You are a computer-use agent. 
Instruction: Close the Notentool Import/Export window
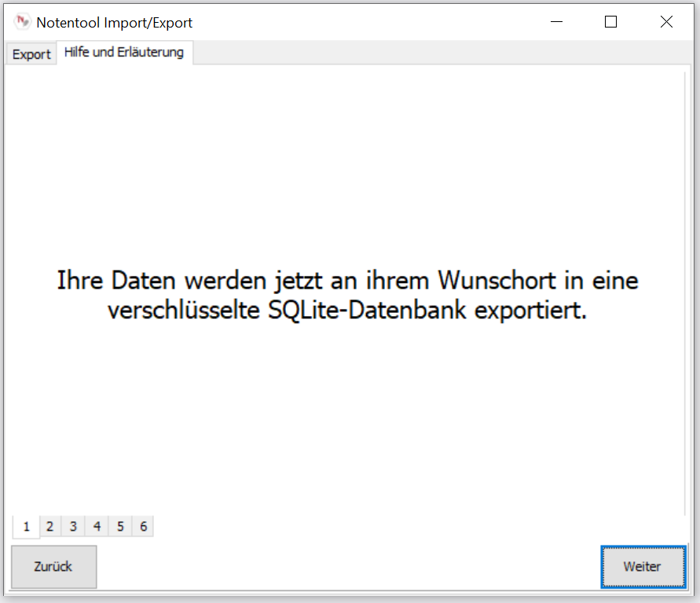point(666,21)
